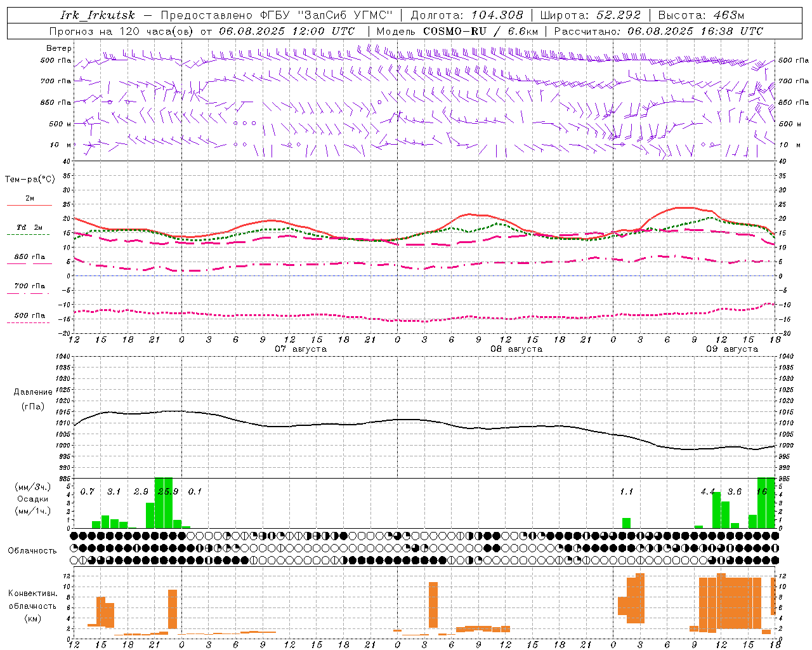Screen dimensions: 812x650
Task: Click the "3.1" precipitation amount
Action: coord(114,491)
